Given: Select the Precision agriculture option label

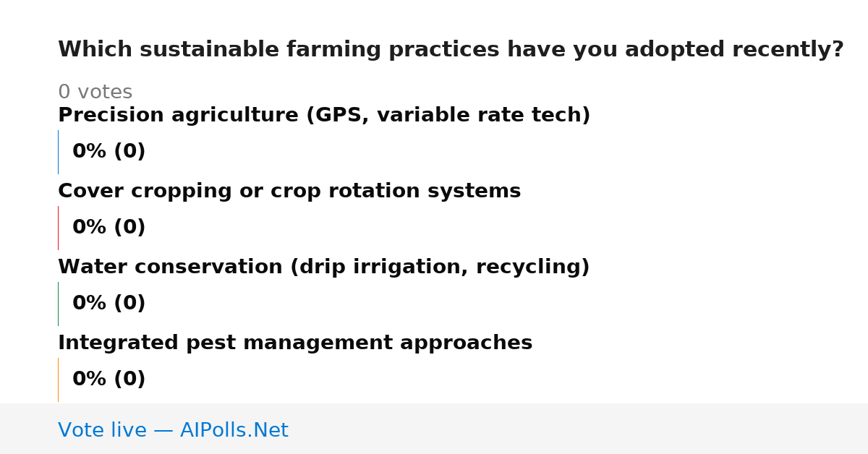Looking at the screenshot, I should pyautogui.click(x=324, y=116).
